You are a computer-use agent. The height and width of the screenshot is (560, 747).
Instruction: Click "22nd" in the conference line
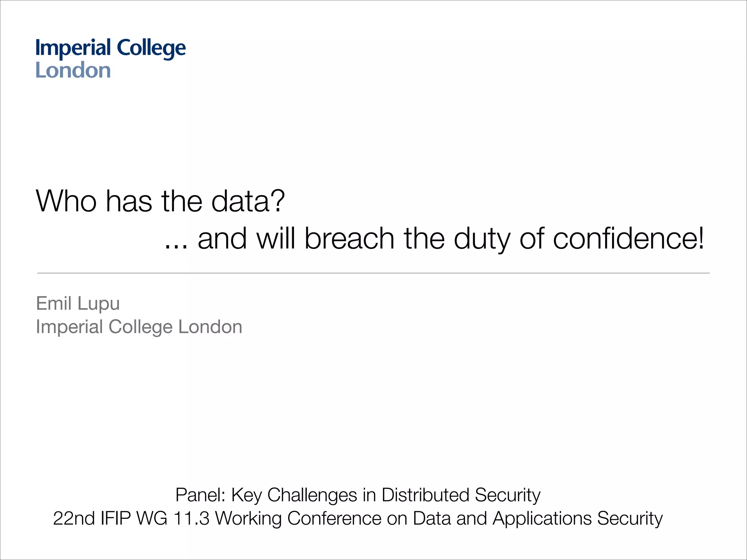74,518
